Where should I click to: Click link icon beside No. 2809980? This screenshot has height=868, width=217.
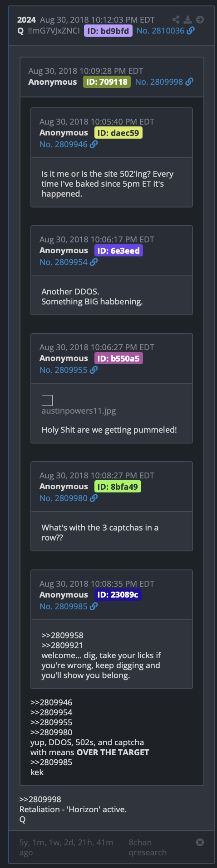[94, 498]
